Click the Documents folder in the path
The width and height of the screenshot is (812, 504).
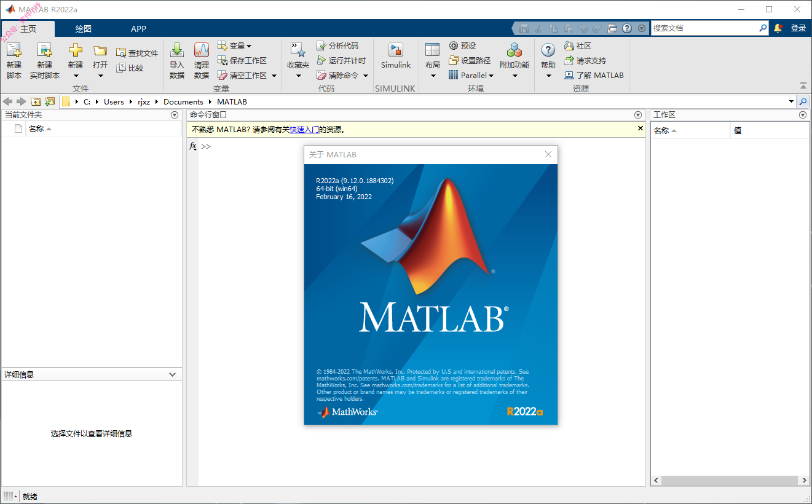pos(183,102)
